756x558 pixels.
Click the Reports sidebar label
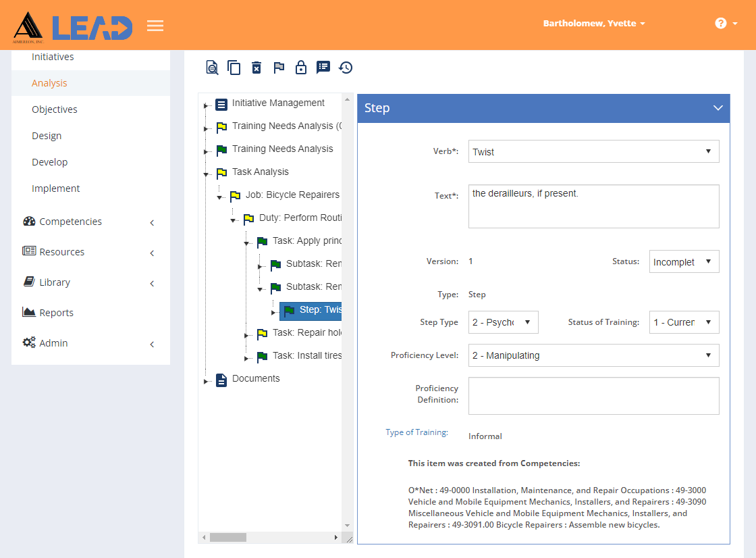[x=57, y=313]
